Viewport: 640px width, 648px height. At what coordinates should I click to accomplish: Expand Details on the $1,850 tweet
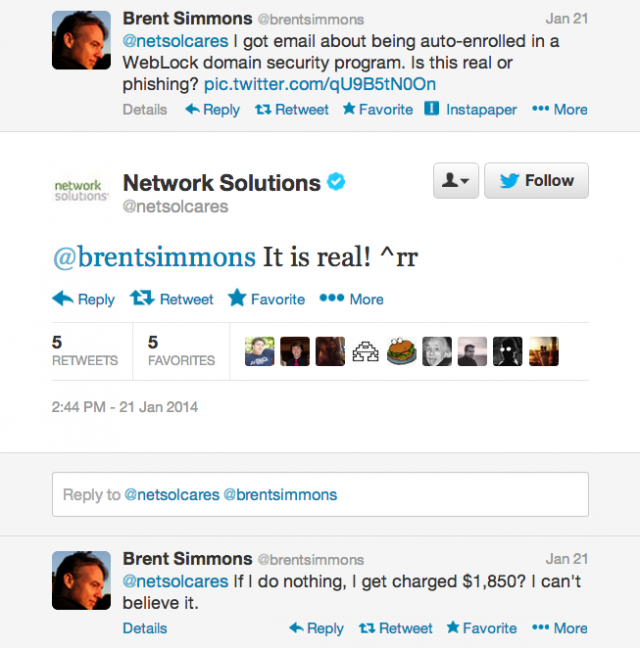[145, 628]
